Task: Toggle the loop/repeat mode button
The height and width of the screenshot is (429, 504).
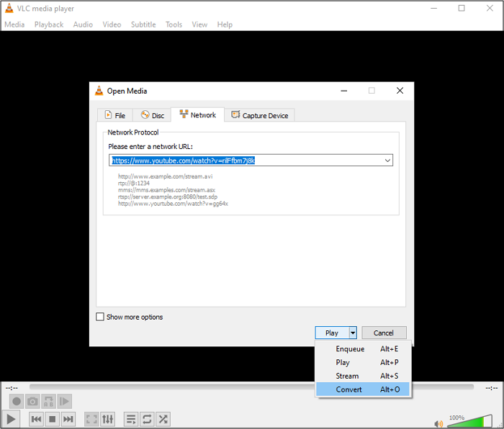Action: pyautogui.click(x=147, y=419)
